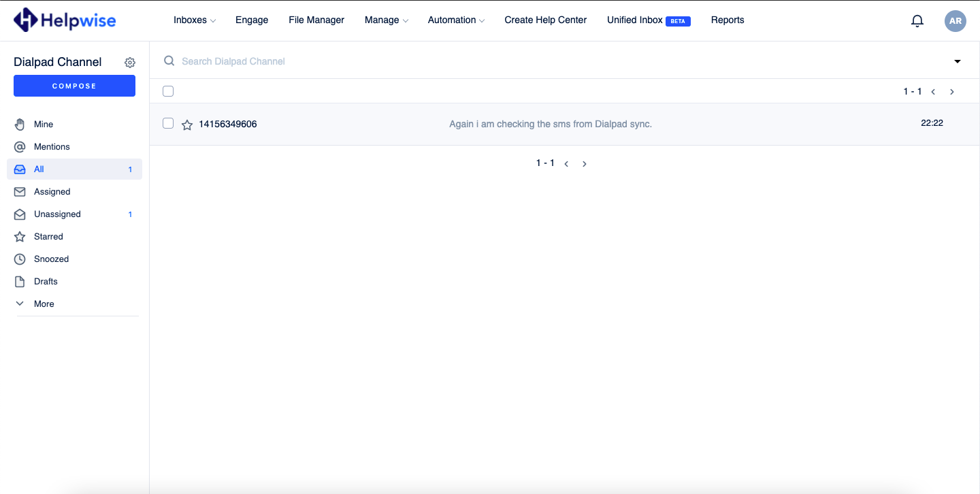Image resolution: width=980 pixels, height=494 pixels.
Task: Click the Mine hand icon
Action: [x=20, y=125]
